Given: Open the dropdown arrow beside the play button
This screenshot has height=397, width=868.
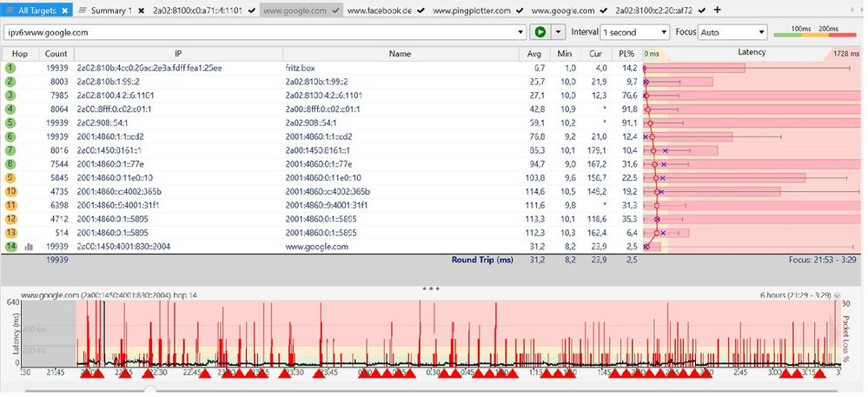Looking at the screenshot, I should pyautogui.click(x=558, y=32).
